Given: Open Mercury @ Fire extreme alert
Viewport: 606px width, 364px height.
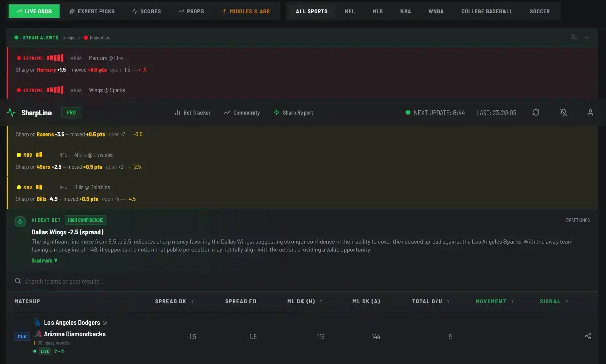Looking at the screenshot, I should tap(302, 64).
